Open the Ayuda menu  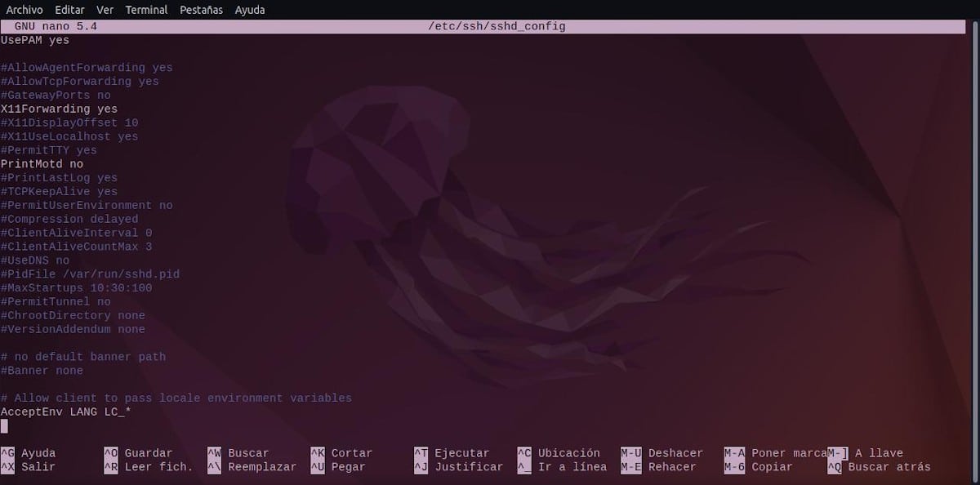(x=249, y=10)
